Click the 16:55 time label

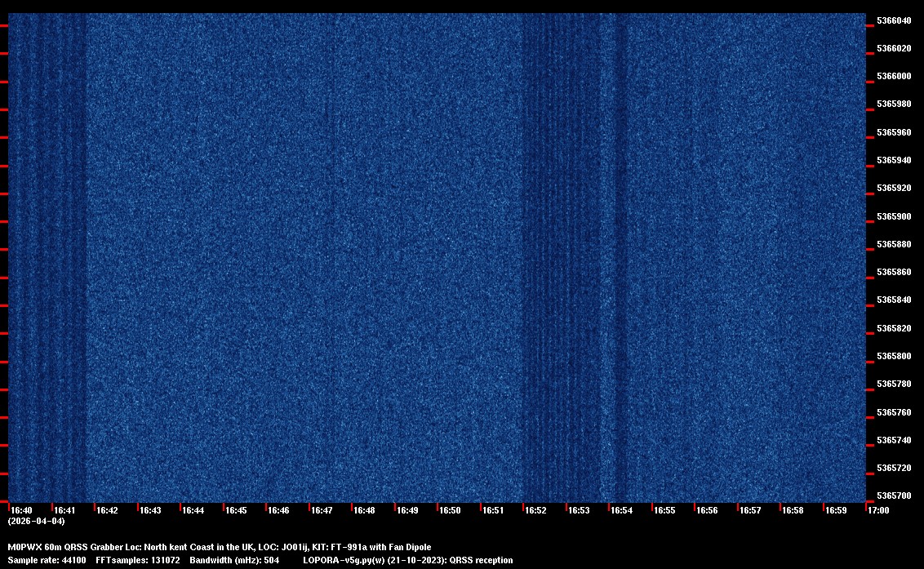pyautogui.click(x=664, y=510)
